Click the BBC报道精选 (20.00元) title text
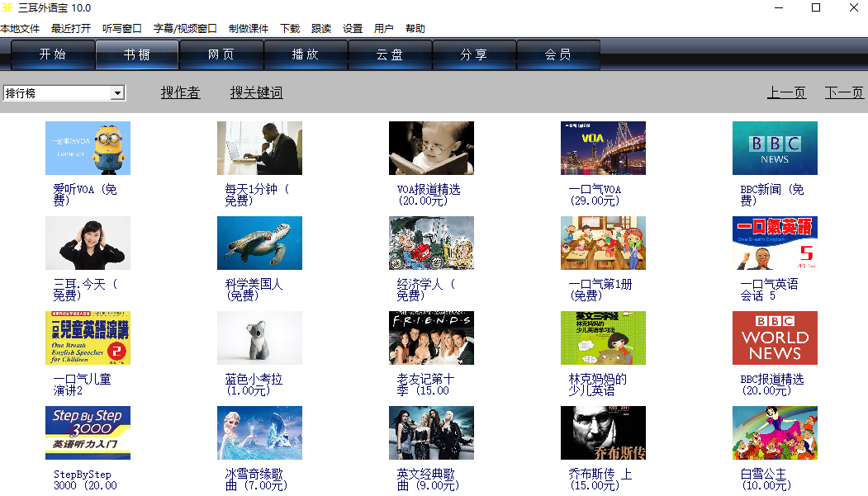 pyautogui.click(x=771, y=385)
